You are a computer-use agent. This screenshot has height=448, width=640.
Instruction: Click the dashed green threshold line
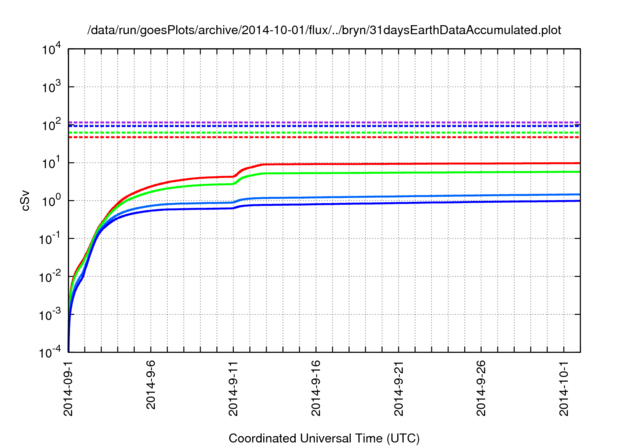[324, 133]
